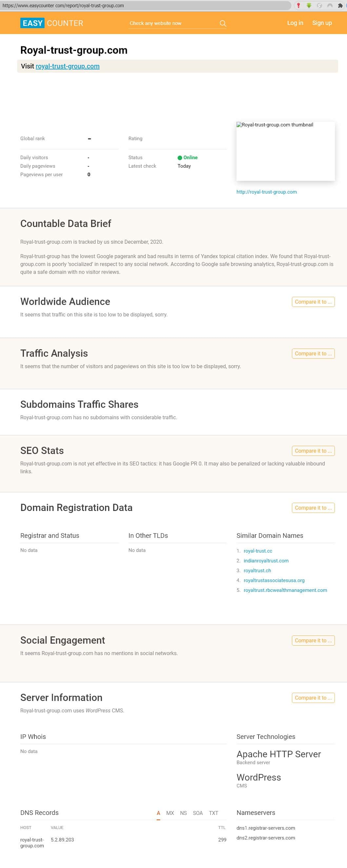Open 'Compare it to' beside SEO Stats
The image size is (347, 868).
click(x=313, y=450)
